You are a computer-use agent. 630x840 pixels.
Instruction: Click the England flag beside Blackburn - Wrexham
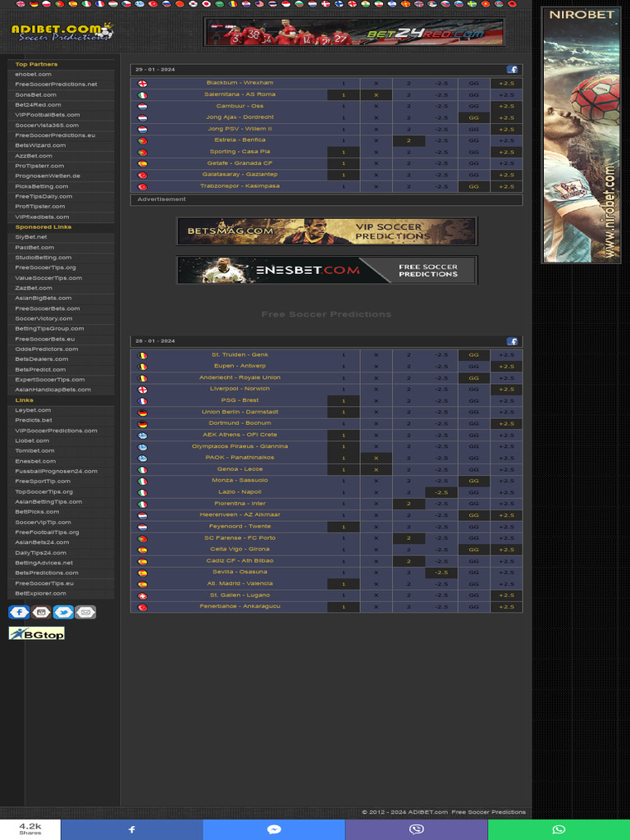pyautogui.click(x=142, y=84)
